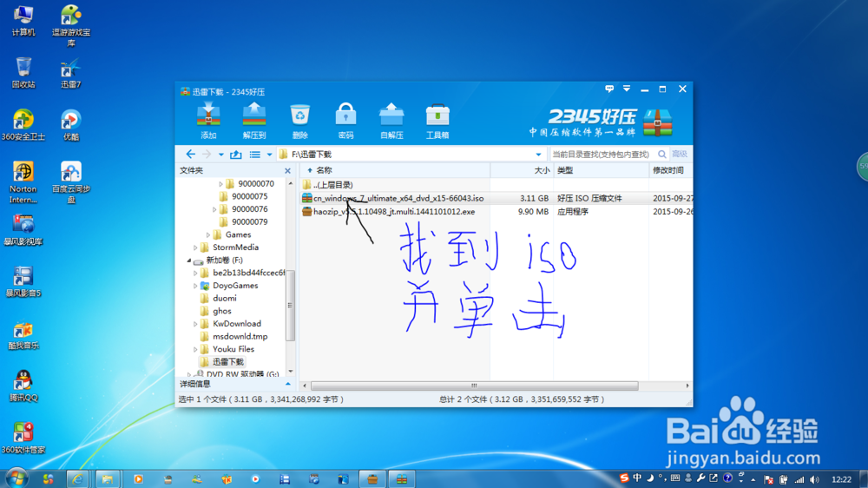Click the 解压到 (Extract to) toolbar icon
The width and height of the screenshot is (868, 488).
click(254, 120)
